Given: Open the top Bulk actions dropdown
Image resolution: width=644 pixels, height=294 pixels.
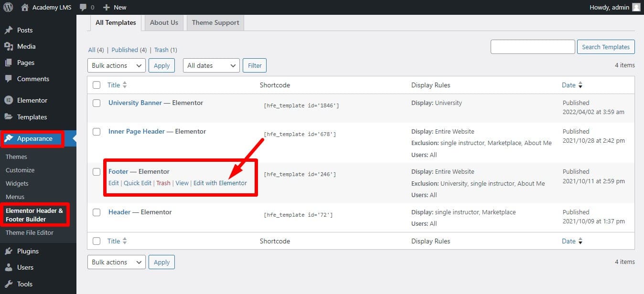Looking at the screenshot, I should point(117,65).
